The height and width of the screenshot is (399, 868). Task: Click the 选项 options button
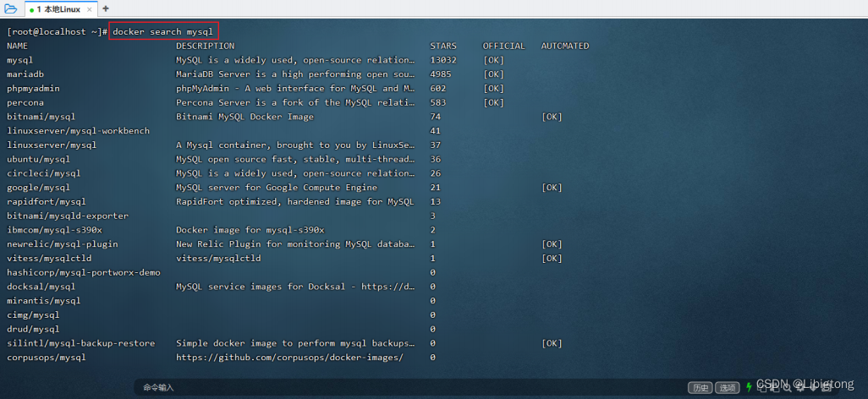pos(727,387)
